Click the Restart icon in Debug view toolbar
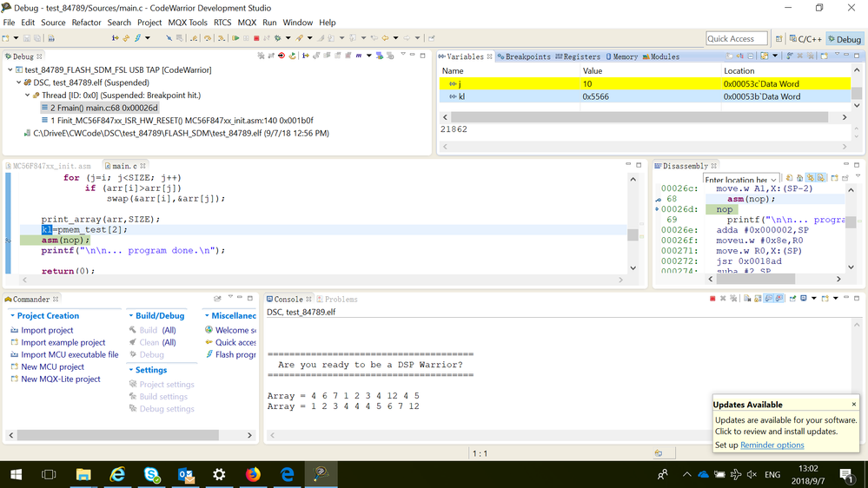Viewport: 868px width, 488px height. click(x=292, y=56)
